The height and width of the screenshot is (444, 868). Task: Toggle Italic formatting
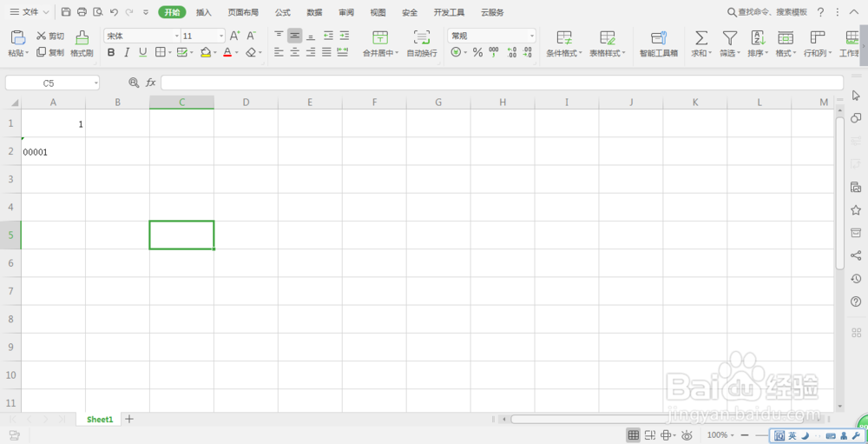pyautogui.click(x=127, y=53)
